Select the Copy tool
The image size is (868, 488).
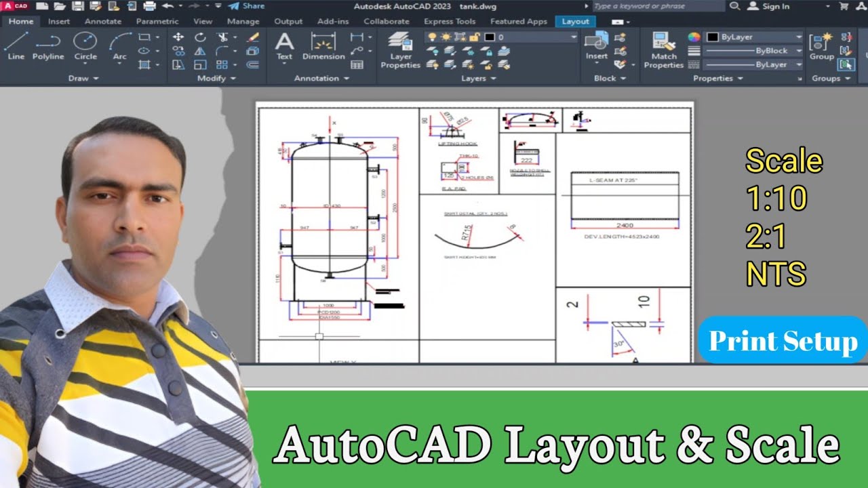(178, 51)
